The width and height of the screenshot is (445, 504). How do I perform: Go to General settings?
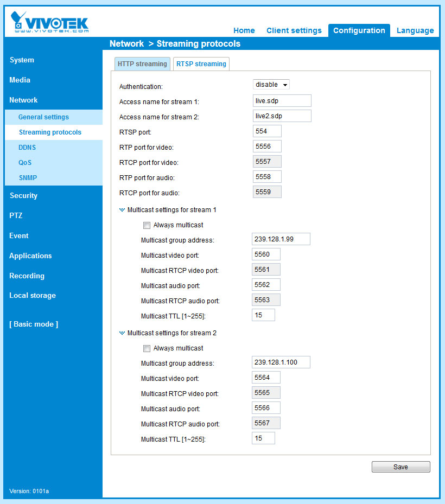[43, 117]
